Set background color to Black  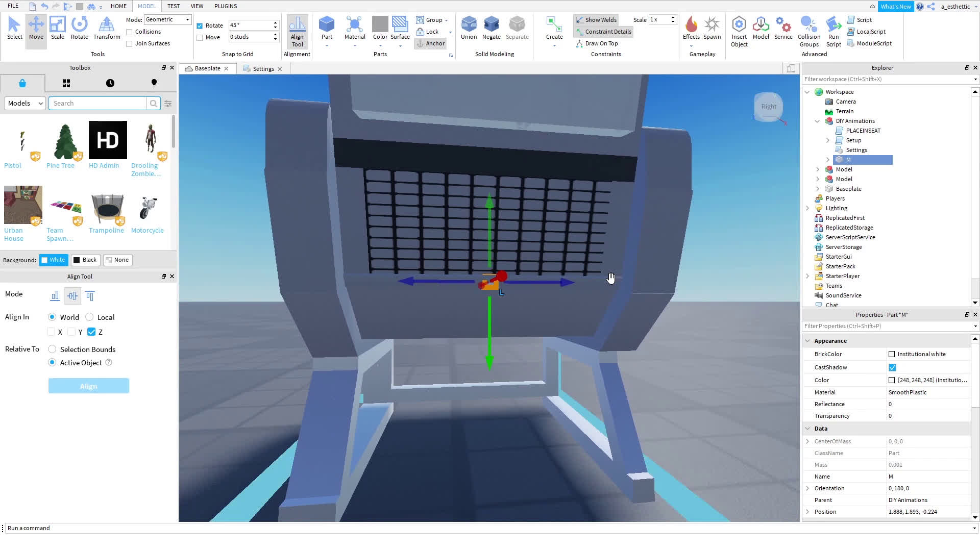85,260
